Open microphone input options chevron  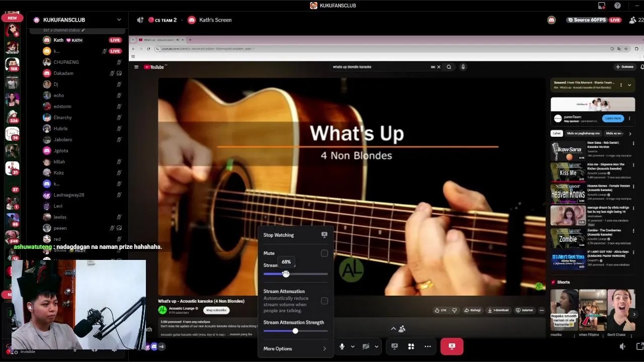[x=353, y=346]
